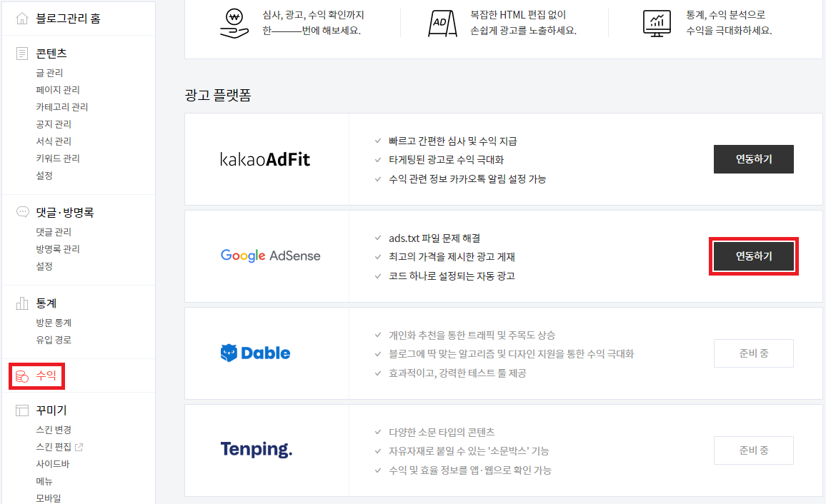Image resolution: width=826 pixels, height=504 pixels.
Task: Click the 준비 중 button for Dable
Action: click(x=753, y=353)
